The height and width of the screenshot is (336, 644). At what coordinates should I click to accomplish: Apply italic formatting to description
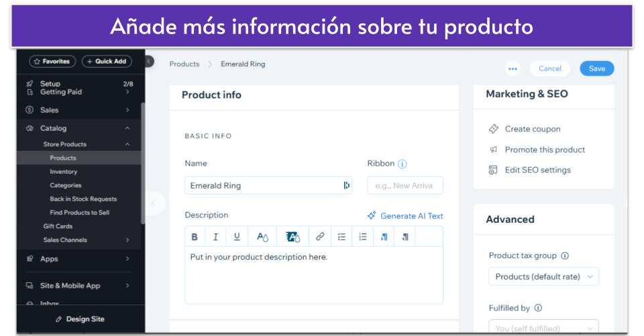pos(215,237)
